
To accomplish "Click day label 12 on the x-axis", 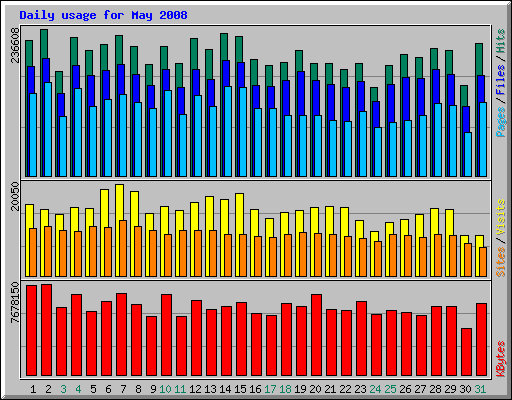I will click(x=195, y=389).
